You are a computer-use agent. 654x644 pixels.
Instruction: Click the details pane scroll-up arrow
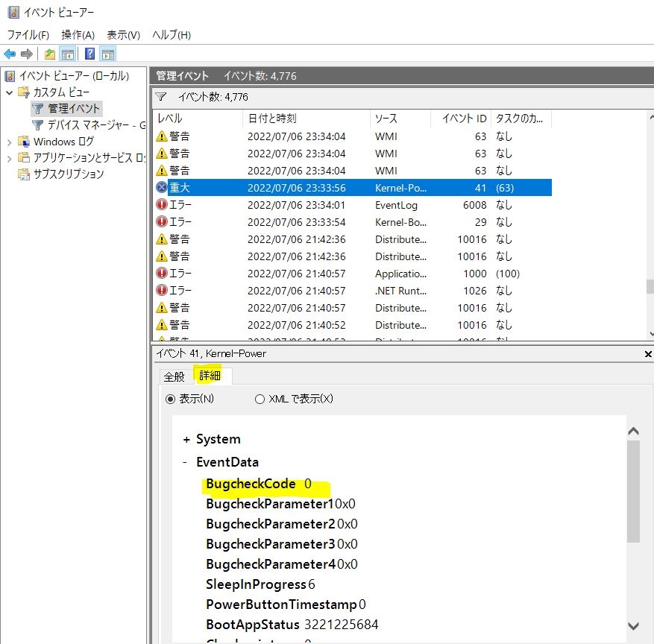coord(633,431)
